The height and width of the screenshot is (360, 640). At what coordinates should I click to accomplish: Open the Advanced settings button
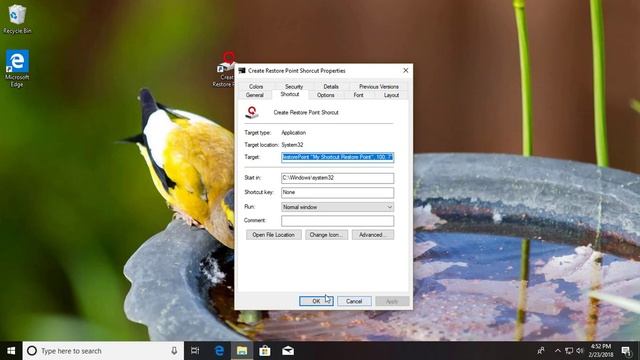[373, 235]
